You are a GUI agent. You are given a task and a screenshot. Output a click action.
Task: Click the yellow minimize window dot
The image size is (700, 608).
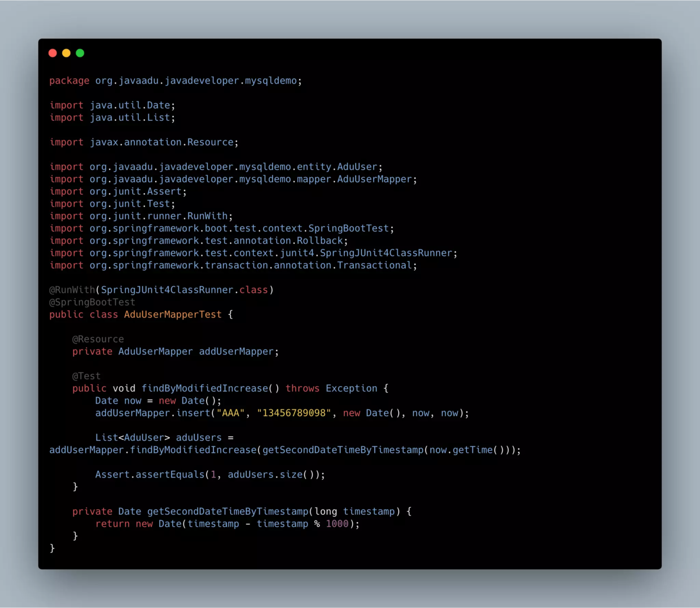click(x=66, y=53)
